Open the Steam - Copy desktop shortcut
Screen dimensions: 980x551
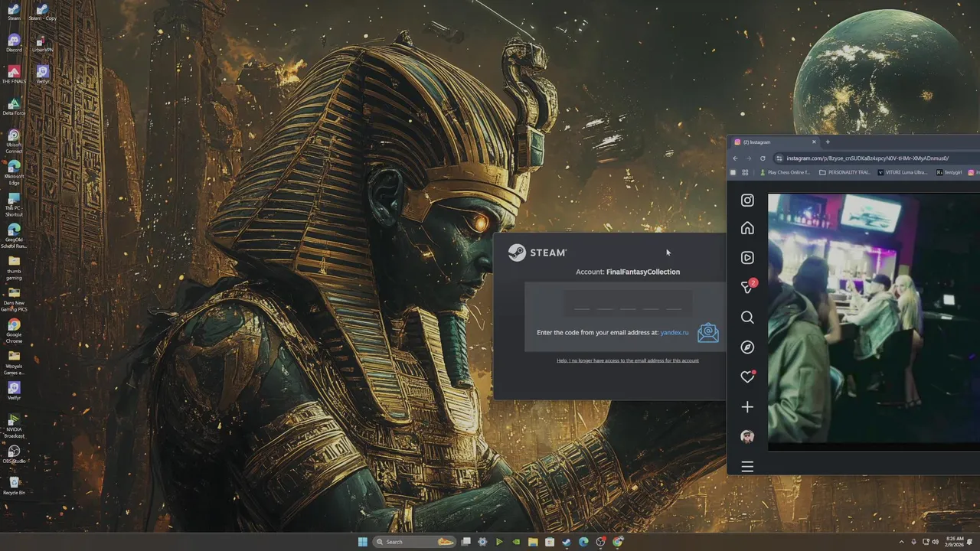pos(42,12)
